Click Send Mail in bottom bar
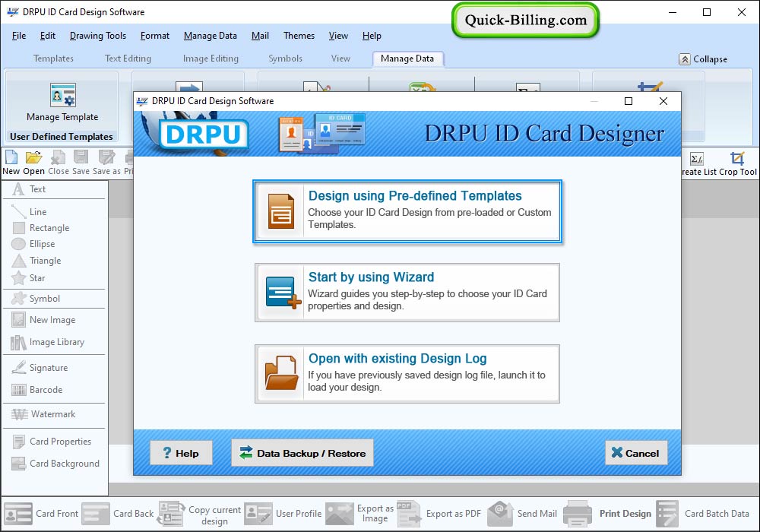 (x=522, y=514)
